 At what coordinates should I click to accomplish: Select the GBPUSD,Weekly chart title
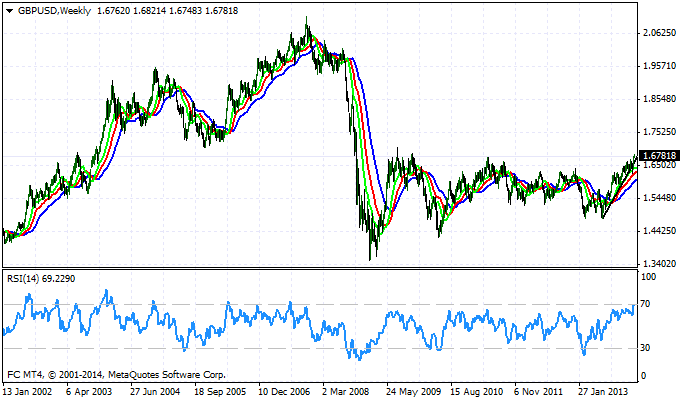point(54,11)
